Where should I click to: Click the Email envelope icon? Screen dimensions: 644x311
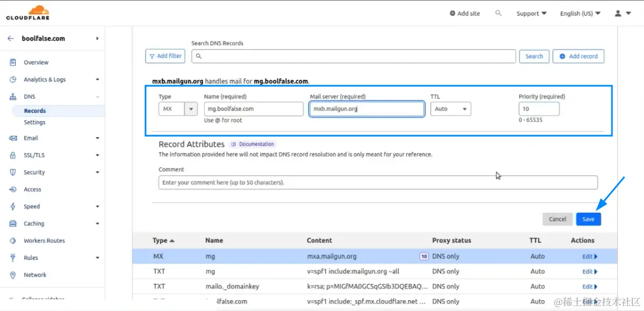(12, 138)
